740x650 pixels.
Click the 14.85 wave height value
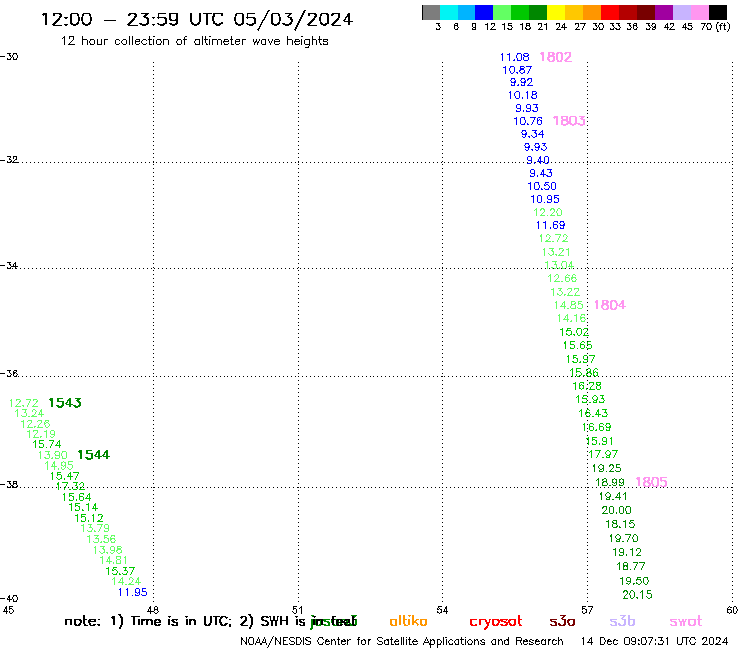tap(569, 306)
